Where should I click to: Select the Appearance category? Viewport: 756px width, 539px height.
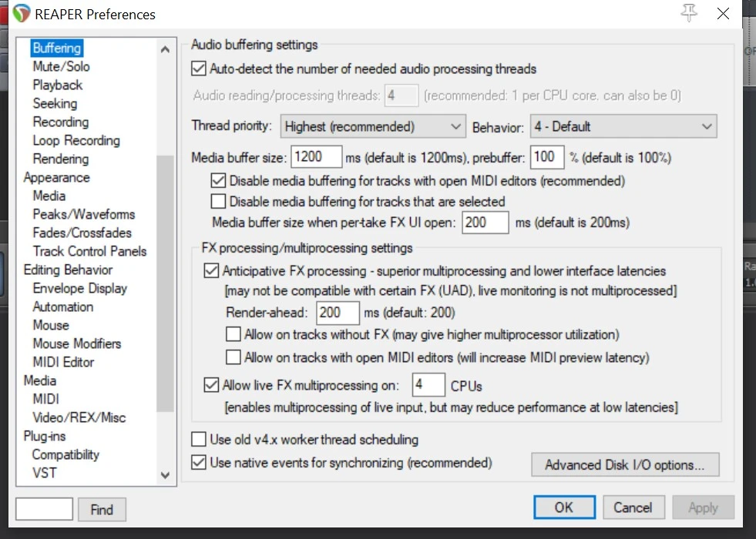(x=56, y=178)
